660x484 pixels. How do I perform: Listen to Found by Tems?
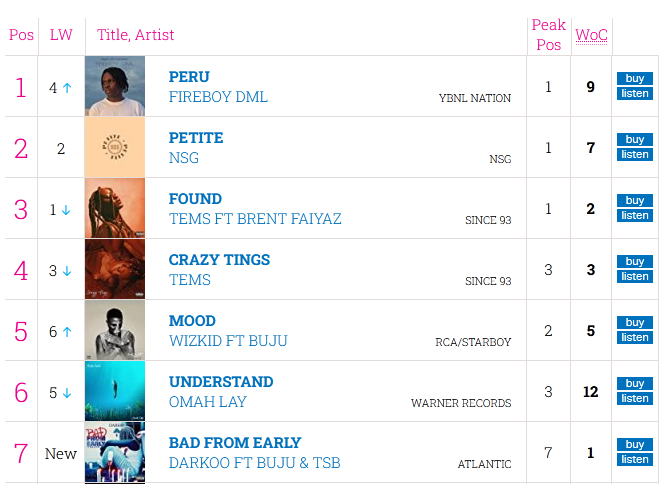(634, 216)
